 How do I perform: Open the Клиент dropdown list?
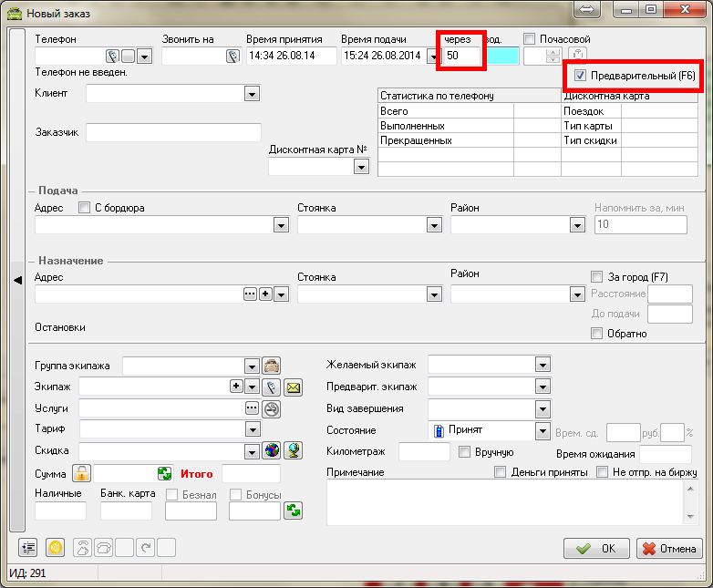click(252, 93)
